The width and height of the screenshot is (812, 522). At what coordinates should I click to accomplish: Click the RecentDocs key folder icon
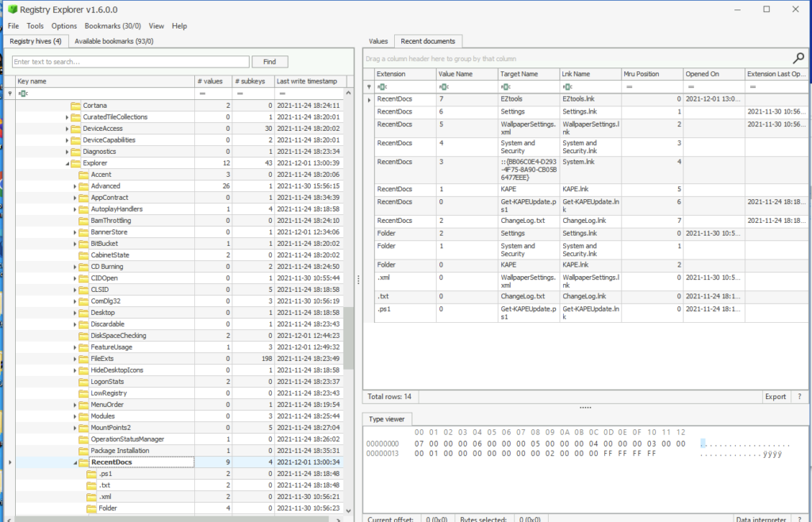(83, 463)
